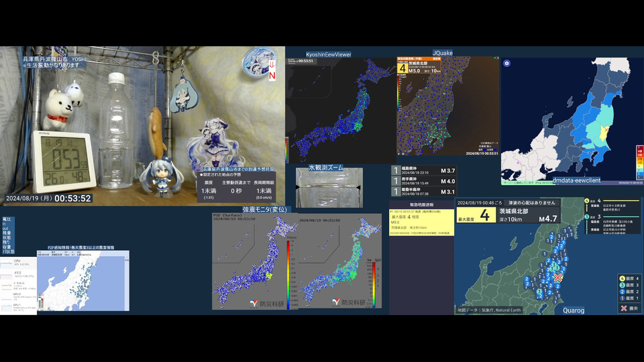Click the yellow 最大震度 4 box in Quarog
Image resolution: width=644 pixels, height=362 pixels.
pyautogui.click(x=476, y=215)
